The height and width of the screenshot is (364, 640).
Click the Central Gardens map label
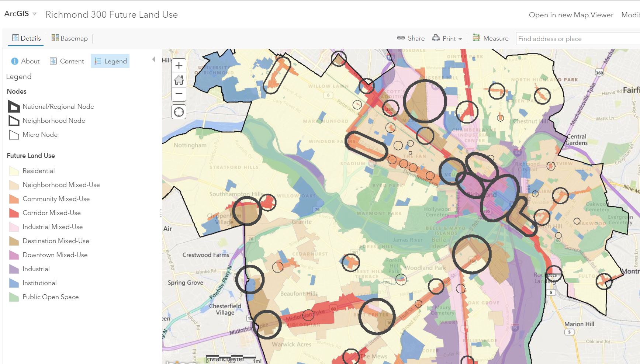click(577, 140)
